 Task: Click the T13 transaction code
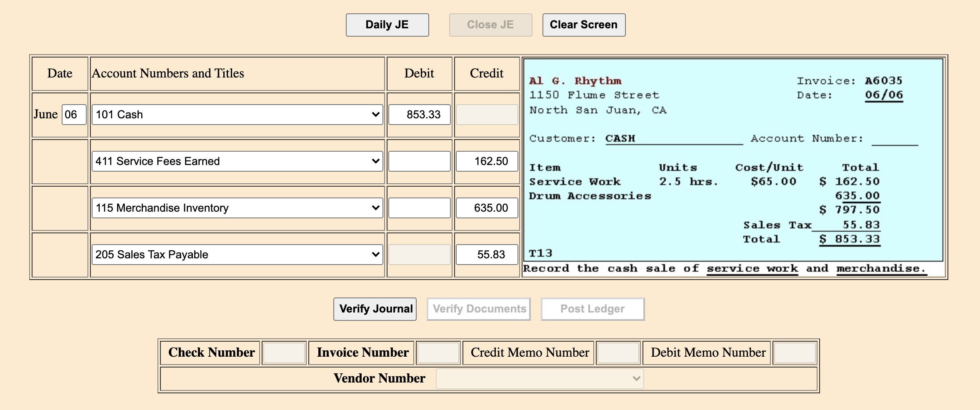tap(540, 253)
